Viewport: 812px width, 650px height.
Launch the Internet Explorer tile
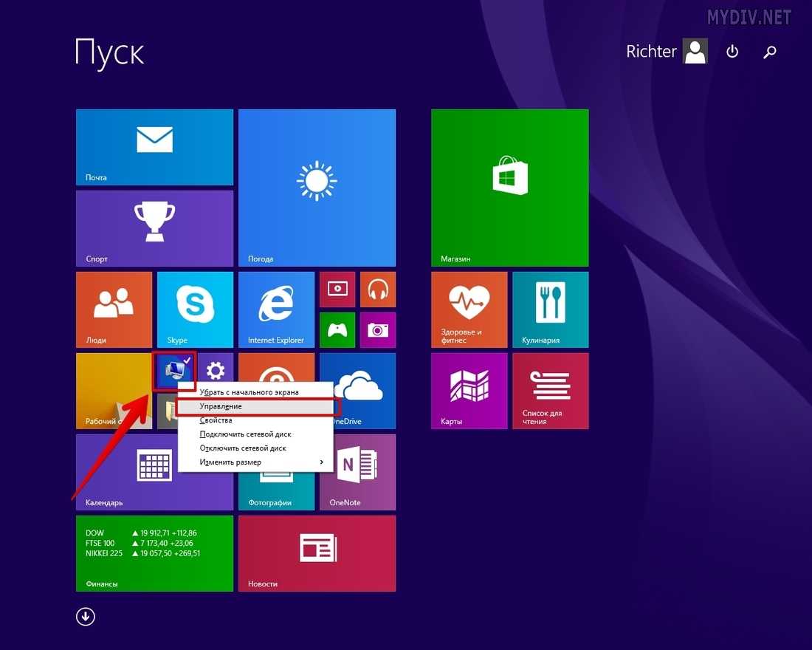click(276, 309)
